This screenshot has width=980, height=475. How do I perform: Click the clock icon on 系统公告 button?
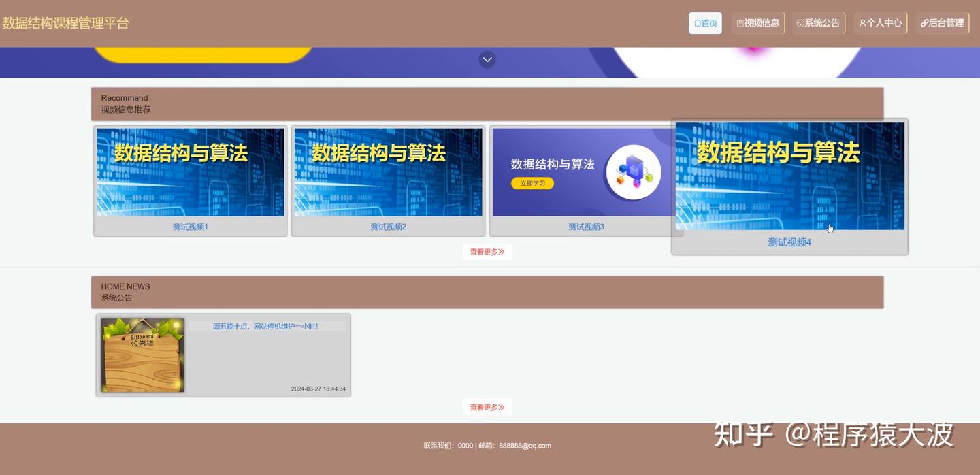[798, 21]
